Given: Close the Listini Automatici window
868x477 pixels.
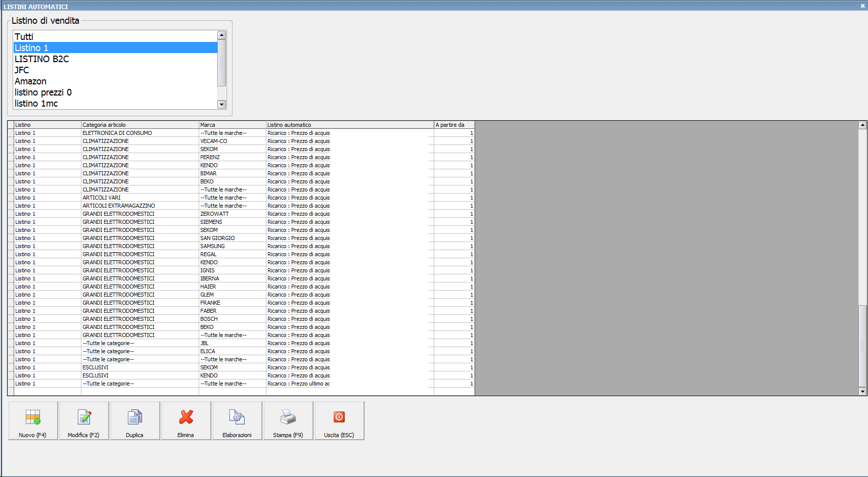Looking at the screenshot, I should click(862, 6).
